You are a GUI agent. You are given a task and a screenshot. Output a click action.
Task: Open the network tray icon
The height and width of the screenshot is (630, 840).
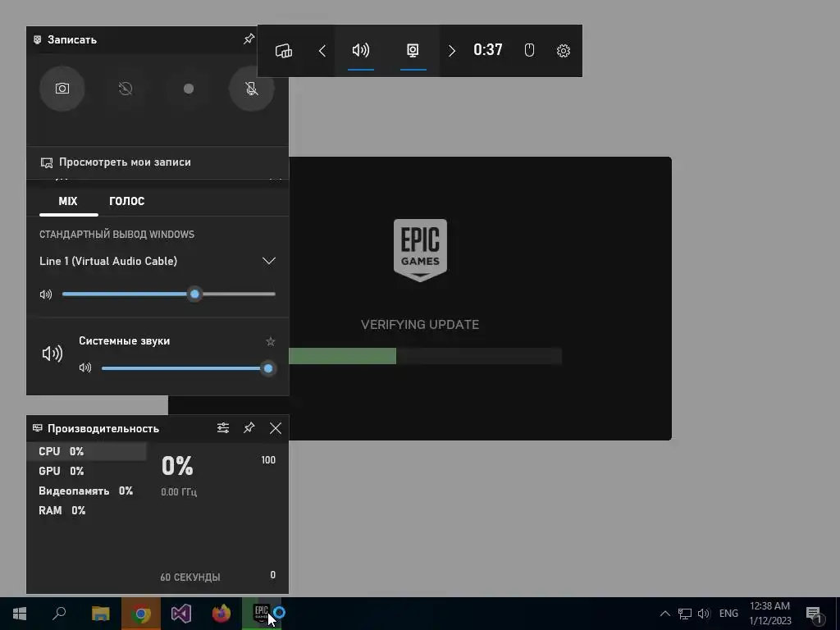[x=685, y=614]
